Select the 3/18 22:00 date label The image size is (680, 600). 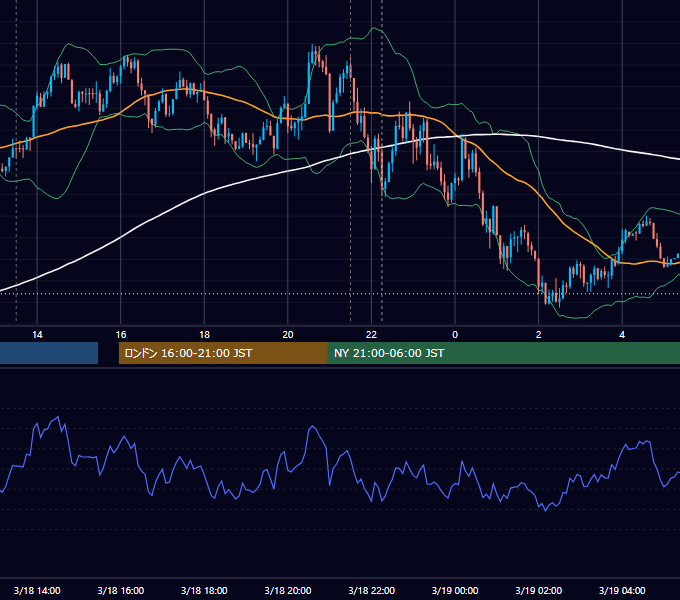pos(372,590)
